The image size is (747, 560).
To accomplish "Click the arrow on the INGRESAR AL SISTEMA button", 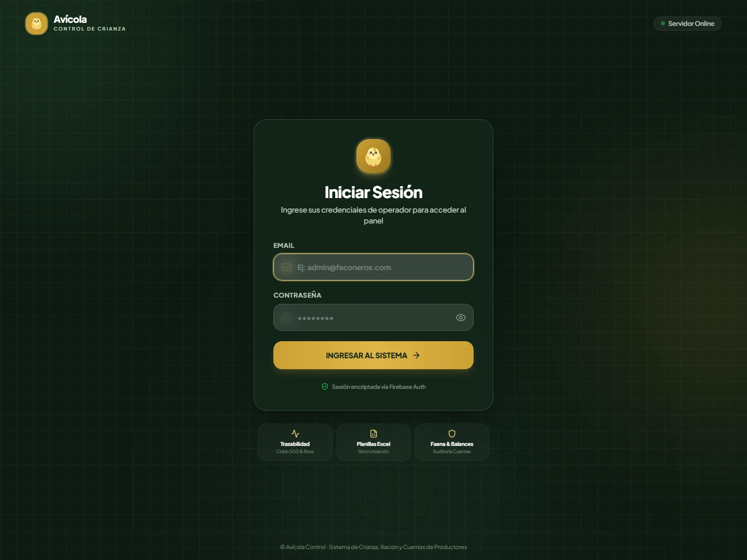I will coord(416,355).
